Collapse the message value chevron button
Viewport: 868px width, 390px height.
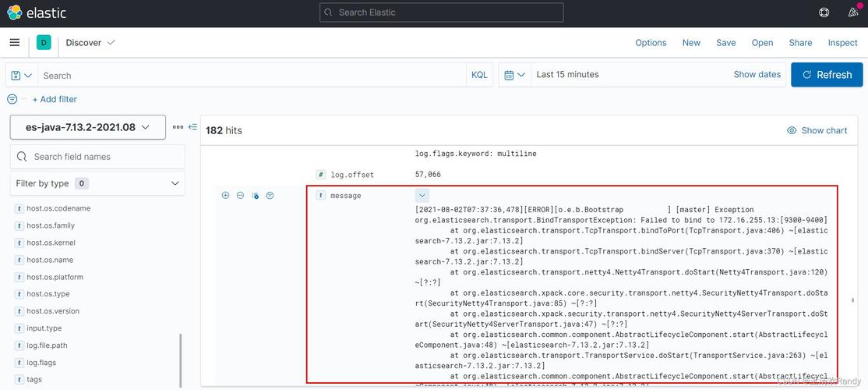point(422,196)
